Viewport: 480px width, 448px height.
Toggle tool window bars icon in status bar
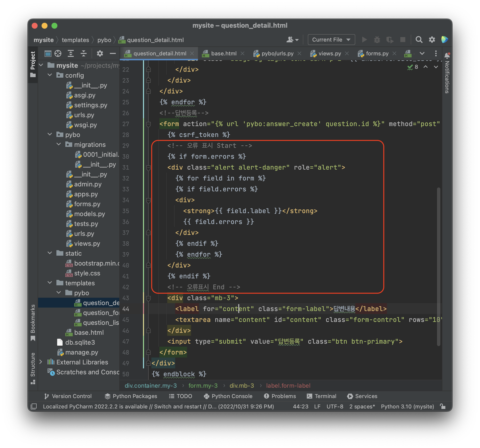[34, 406]
